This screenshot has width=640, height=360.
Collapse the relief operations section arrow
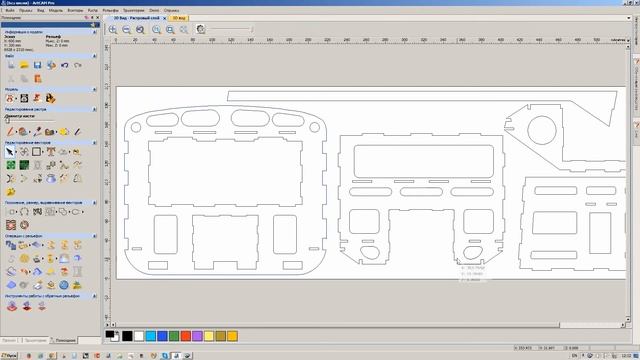tap(95, 236)
